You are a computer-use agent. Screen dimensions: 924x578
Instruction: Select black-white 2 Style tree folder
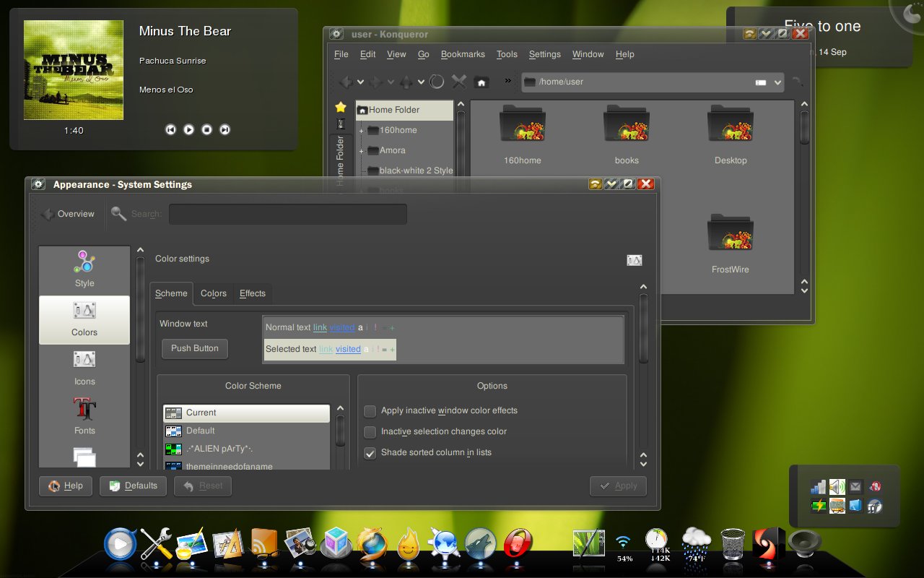tap(410, 171)
